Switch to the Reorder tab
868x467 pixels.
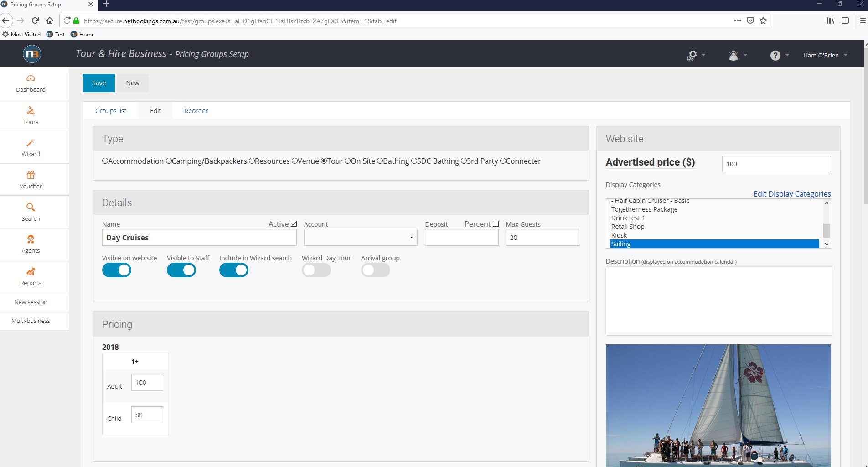pyautogui.click(x=196, y=111)
